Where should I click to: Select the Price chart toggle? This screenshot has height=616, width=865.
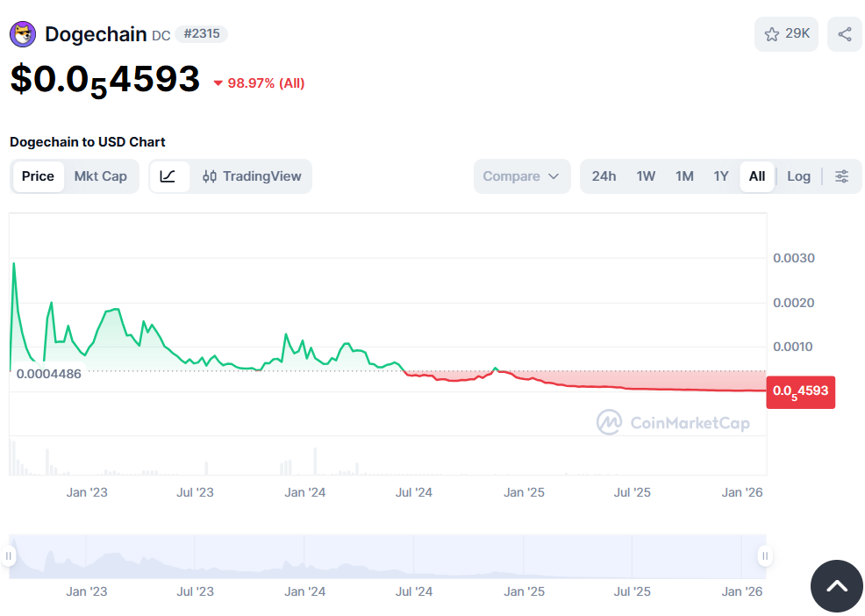pos(38,176)
